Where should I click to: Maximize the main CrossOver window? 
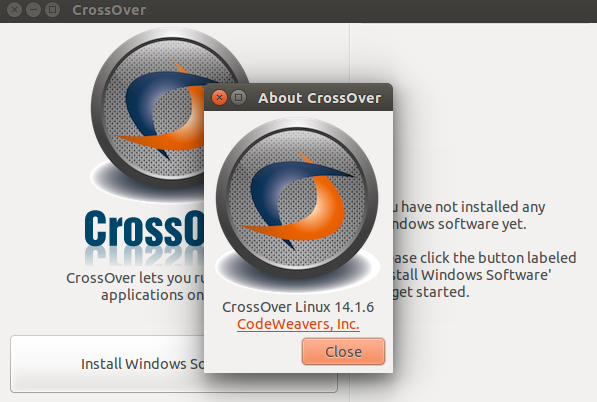[x=53, y=10]
